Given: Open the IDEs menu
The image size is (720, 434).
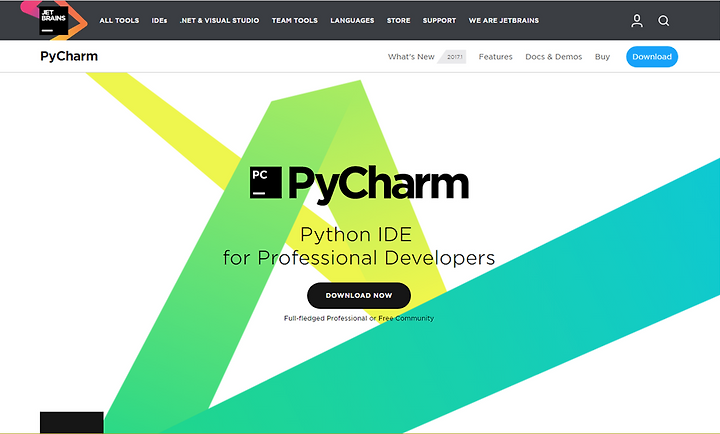Looking at the screenshot, I should (x=159, y=21).
